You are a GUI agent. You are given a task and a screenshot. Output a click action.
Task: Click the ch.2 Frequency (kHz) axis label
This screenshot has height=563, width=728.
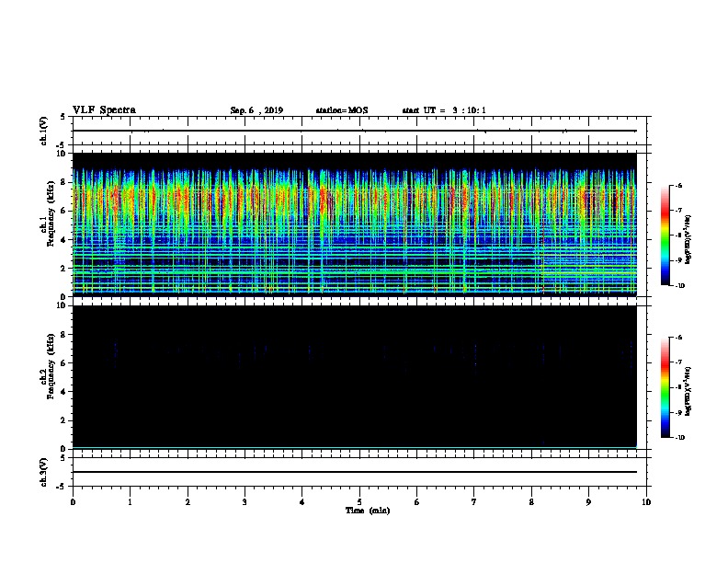tap(48, 366)
